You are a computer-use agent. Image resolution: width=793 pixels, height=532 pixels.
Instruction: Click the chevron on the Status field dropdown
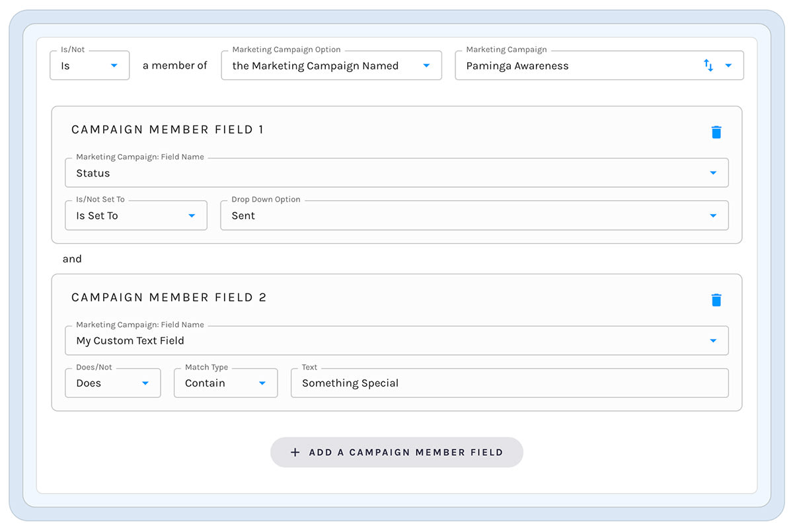coord(712,172)
